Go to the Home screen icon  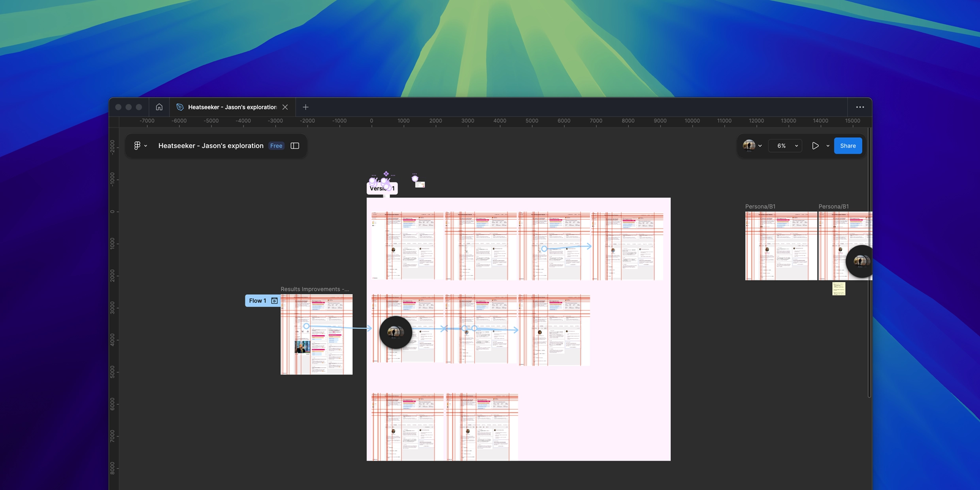point(159,107)
